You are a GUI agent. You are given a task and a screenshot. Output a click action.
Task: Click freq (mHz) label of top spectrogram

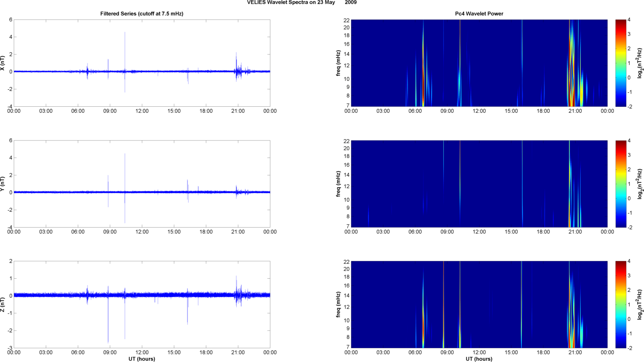(338, 63)
